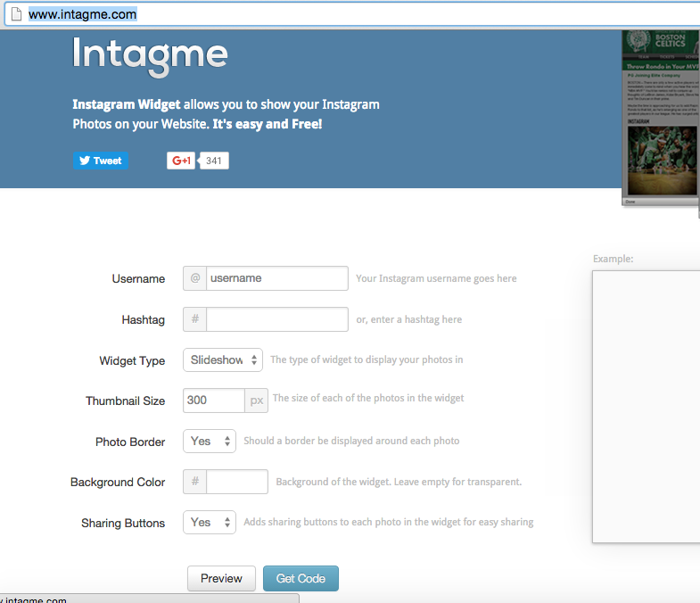700x603 pixels.
Task: Focus the Thumbnail Size 300 field
Action: tap(213, 401)
